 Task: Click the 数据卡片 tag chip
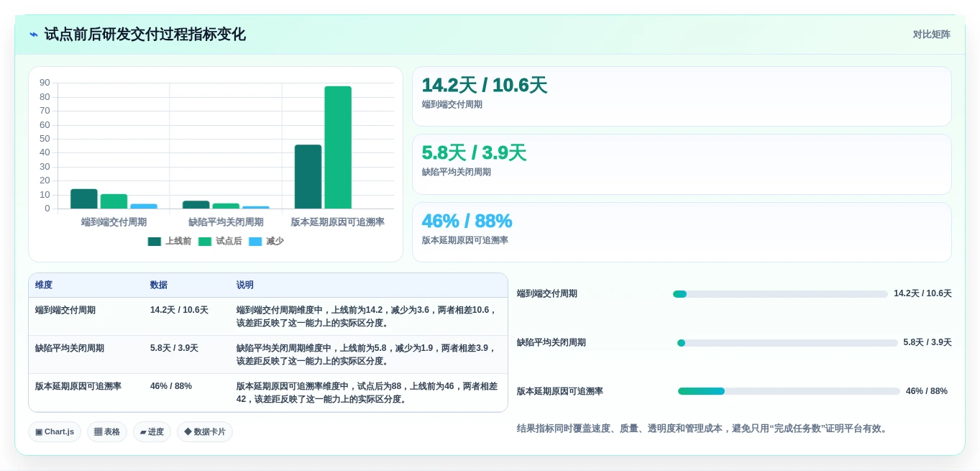click(205, 431)
